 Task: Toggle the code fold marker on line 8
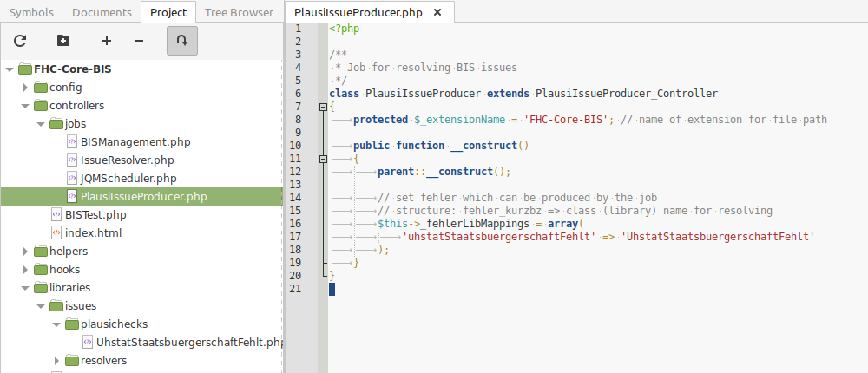pos(323,107)
